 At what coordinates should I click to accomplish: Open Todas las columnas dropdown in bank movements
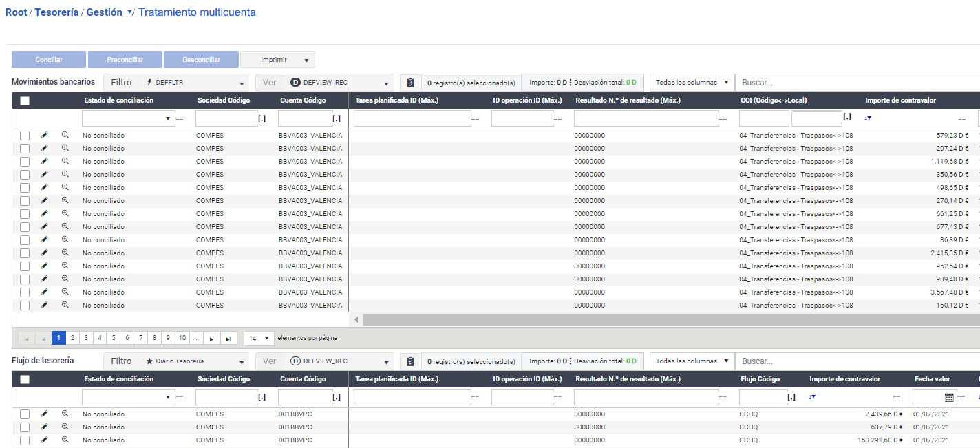pos(691,83)
